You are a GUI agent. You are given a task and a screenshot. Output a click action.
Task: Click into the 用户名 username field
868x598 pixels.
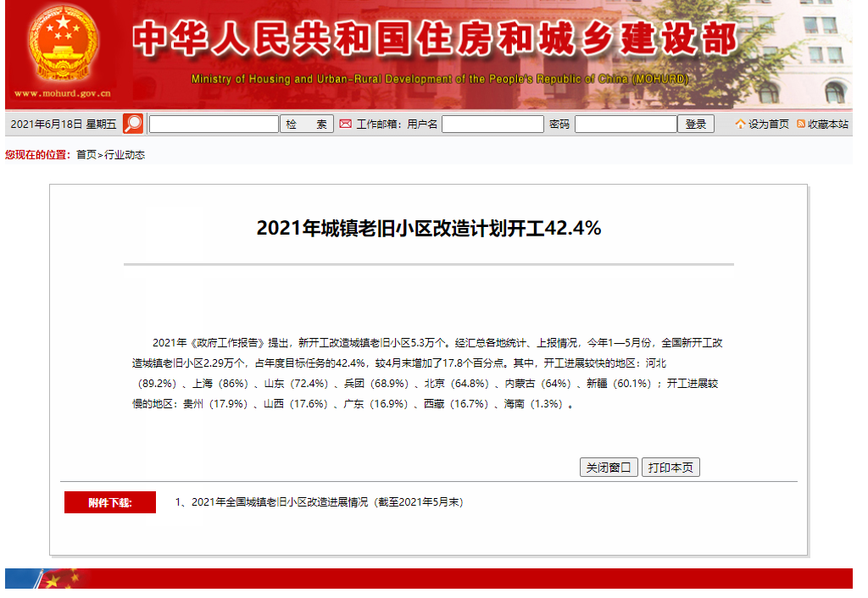[x=492, y=125]
